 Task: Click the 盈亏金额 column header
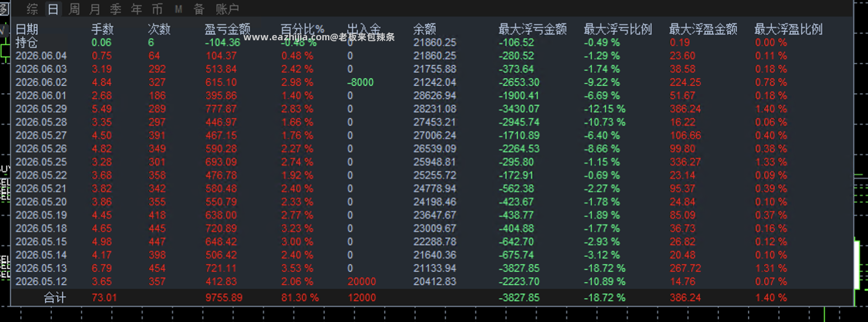[228, 29]
